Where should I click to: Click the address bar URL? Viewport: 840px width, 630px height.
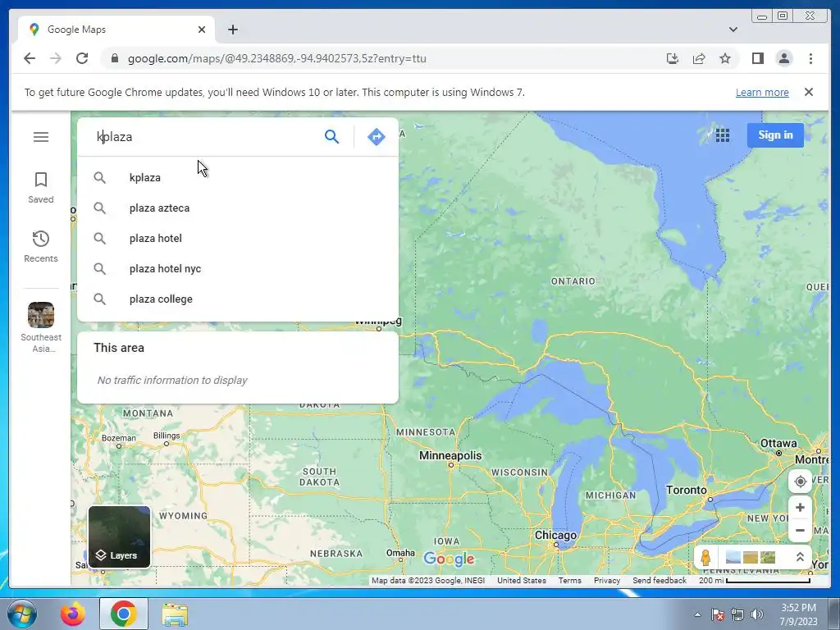[277, 58]
